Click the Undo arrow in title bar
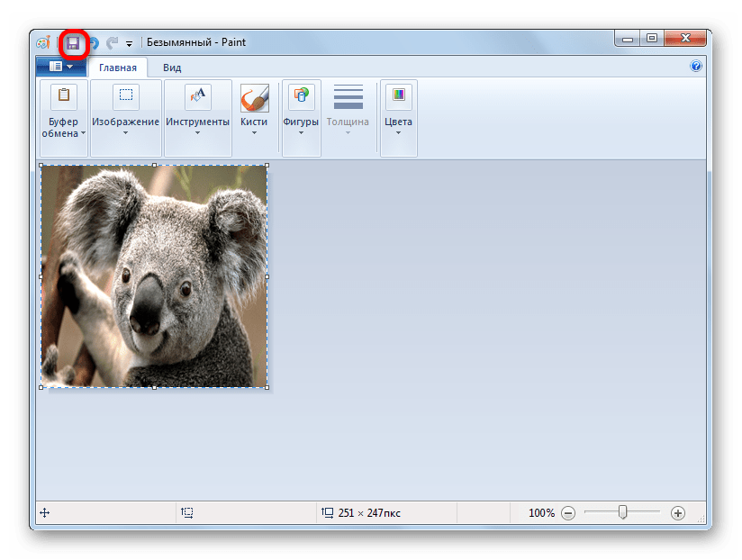This screenshot has height=560, width=742. pyautogui.click(x=93, y=42)
